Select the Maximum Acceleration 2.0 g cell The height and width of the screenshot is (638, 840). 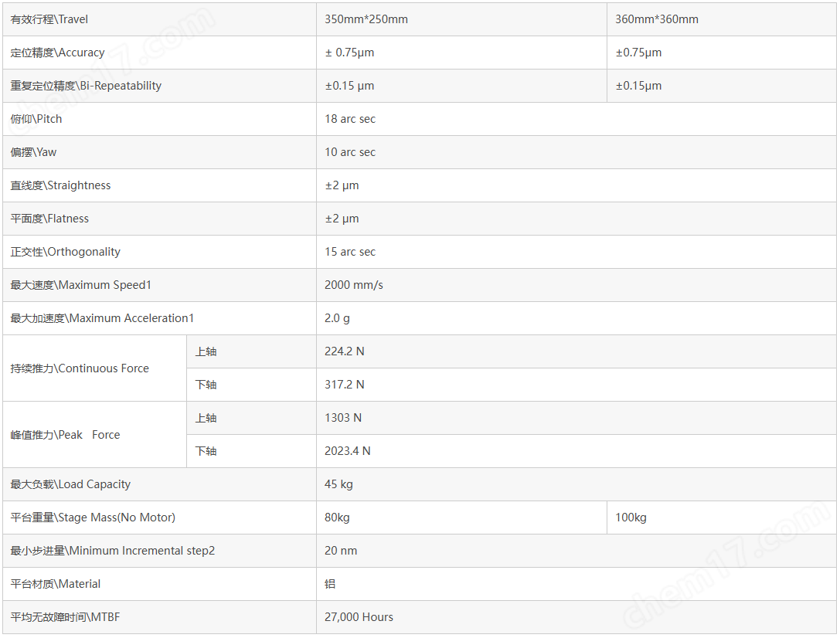click(576, 318)
